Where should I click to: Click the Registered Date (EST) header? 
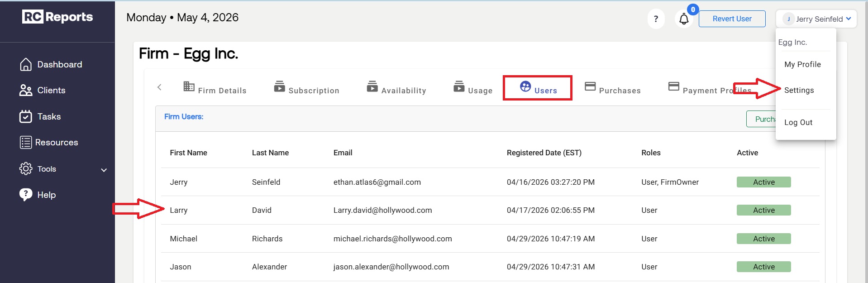544,153
